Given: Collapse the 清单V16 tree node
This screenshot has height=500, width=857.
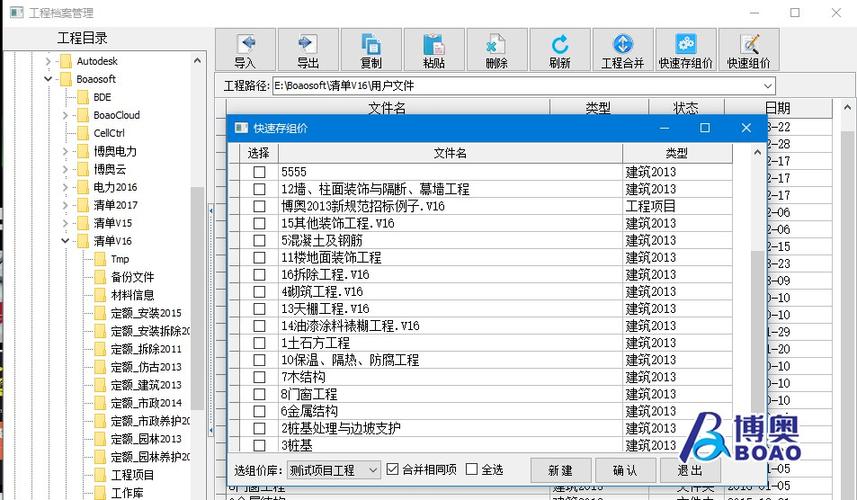Looking at the screenshot, I should [x=66, y=241].
